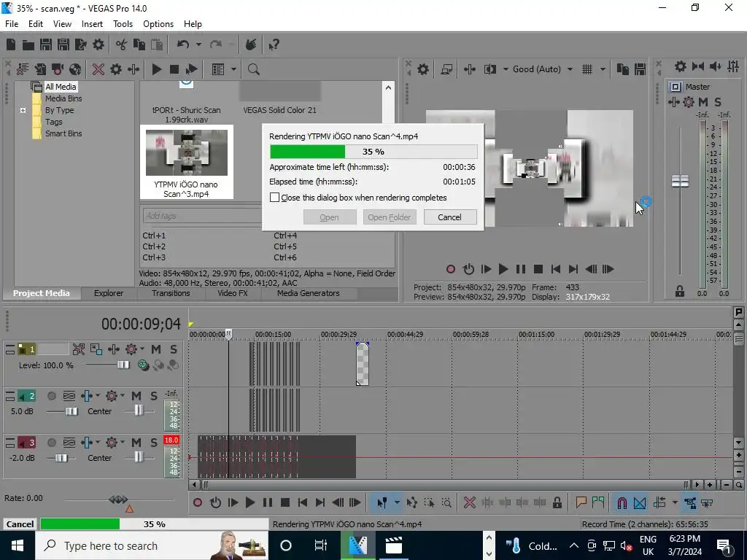Click the playback Rate slider
Screen dimensions: 747x560
(118, 499)
